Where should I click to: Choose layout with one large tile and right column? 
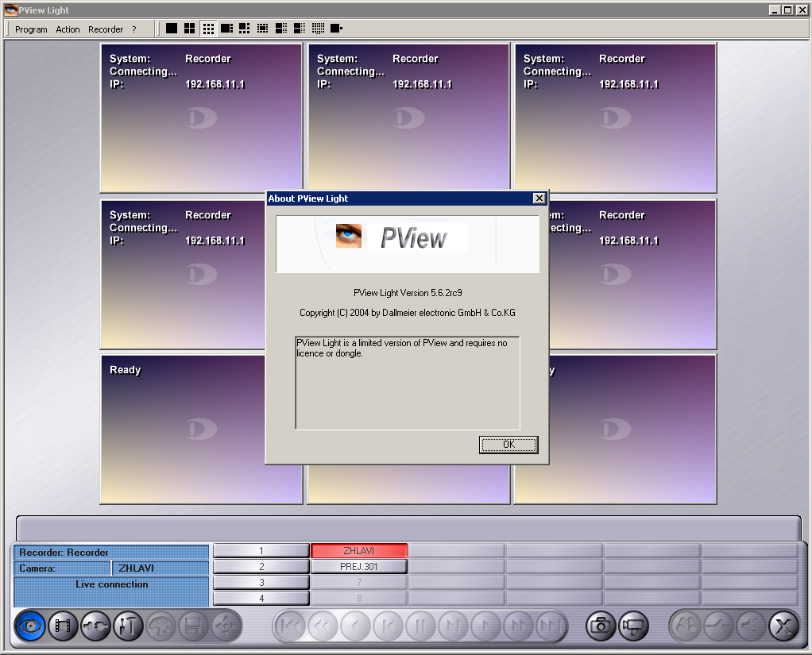226,29
